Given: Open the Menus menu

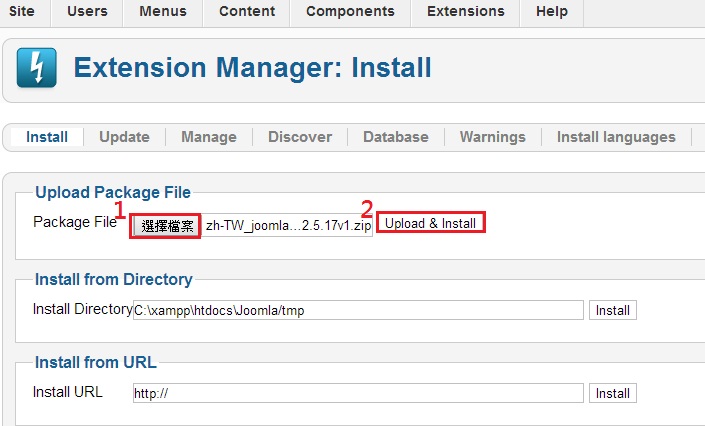Looking at the screenshot, I should pos(163,11).
